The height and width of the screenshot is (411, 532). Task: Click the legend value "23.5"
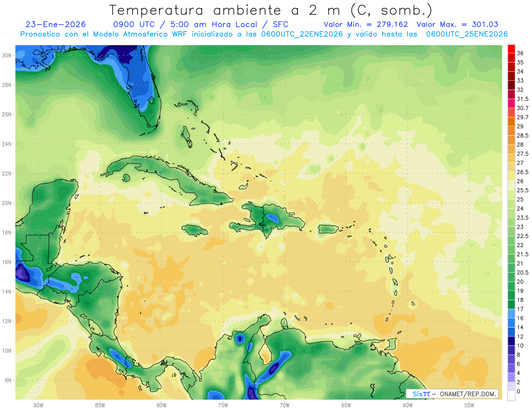pyautogui.click(x=523, y=218)
